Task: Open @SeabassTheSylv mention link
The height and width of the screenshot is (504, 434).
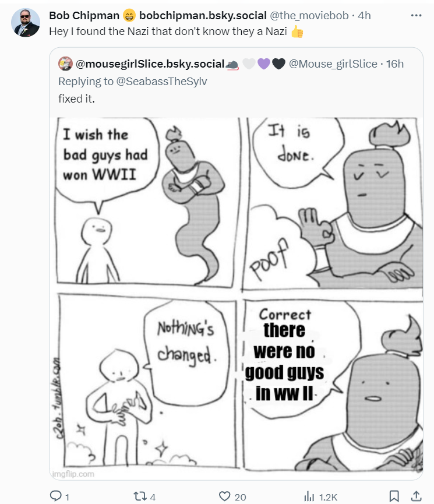Action: (x=161, y=82)
